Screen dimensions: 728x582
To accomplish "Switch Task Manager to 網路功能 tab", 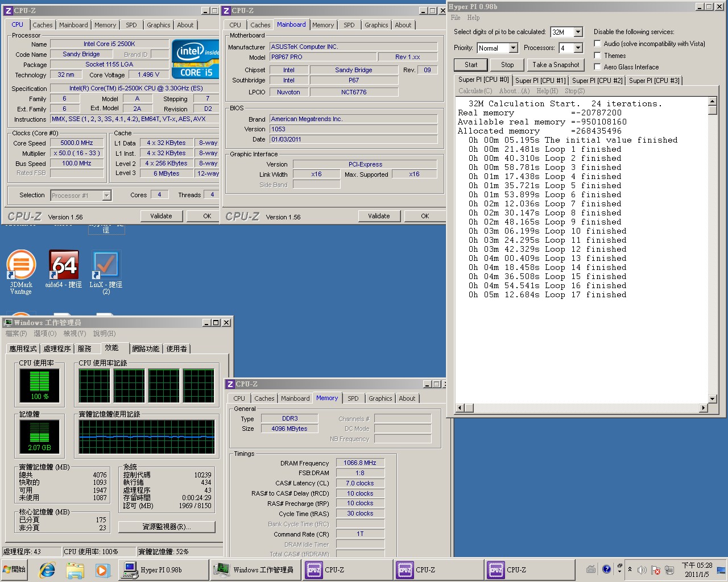I will pyautogui.click(x=146, y=348).
